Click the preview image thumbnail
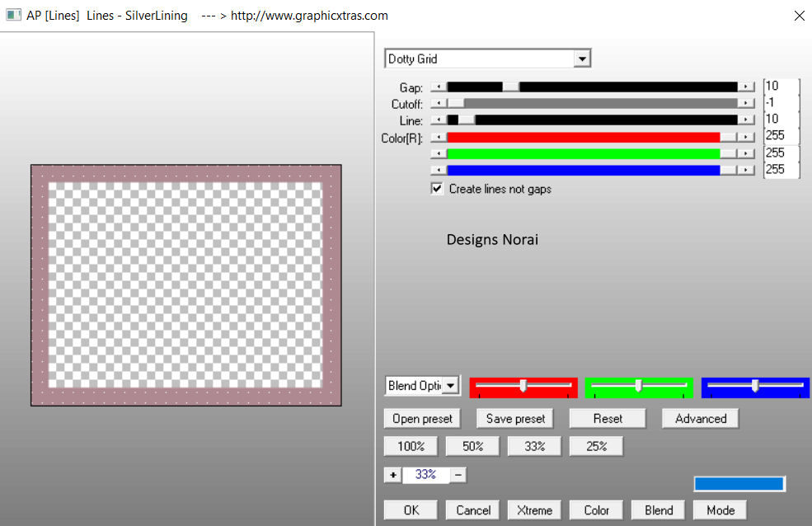The width and height of the screenshot is (812, 526). [x=186, y=285]
